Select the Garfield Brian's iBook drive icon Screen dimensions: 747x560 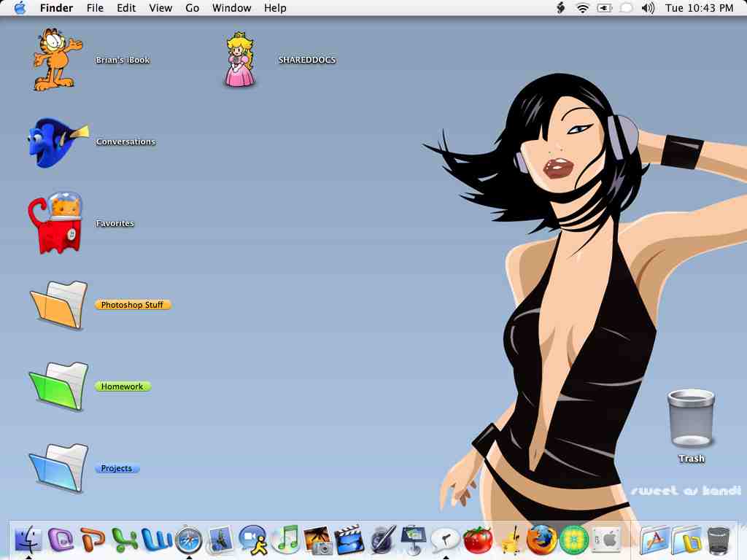coord(57,59)
